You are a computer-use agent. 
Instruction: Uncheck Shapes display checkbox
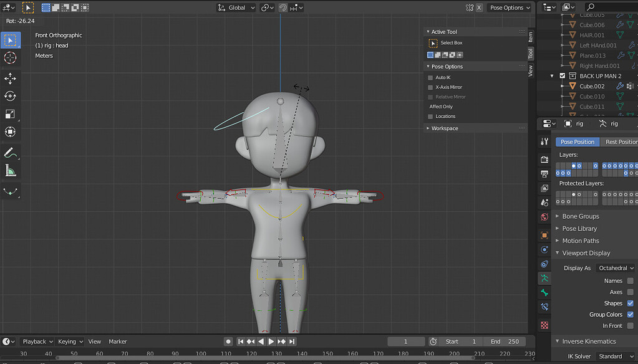[x=631, y=303]
